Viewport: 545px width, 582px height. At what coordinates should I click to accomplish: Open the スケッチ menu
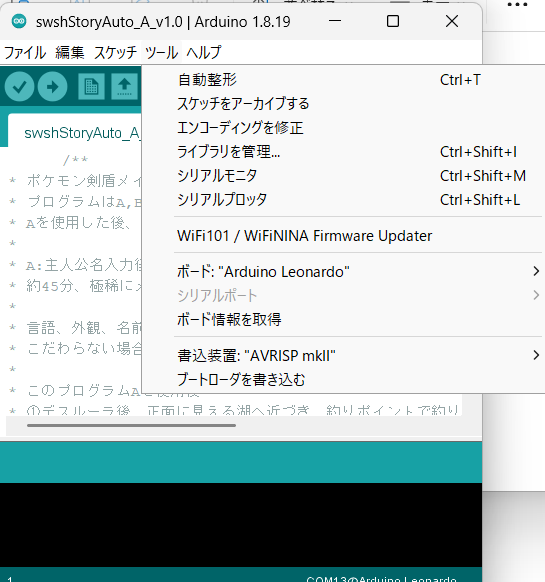click(x=115, y=52)
